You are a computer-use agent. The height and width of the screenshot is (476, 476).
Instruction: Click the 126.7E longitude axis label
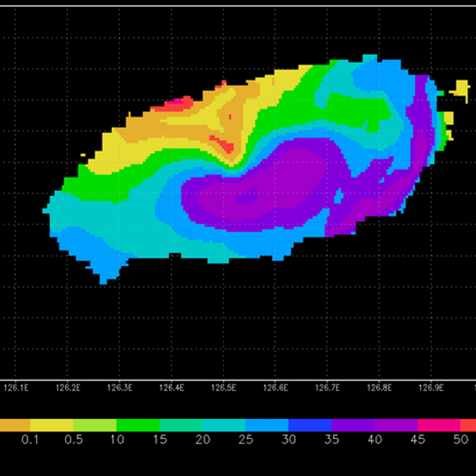(x=328, y=388)
